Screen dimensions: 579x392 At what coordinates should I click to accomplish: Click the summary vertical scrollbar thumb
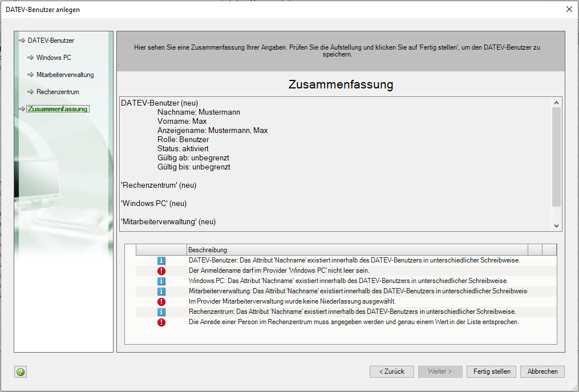coord(557,157)
